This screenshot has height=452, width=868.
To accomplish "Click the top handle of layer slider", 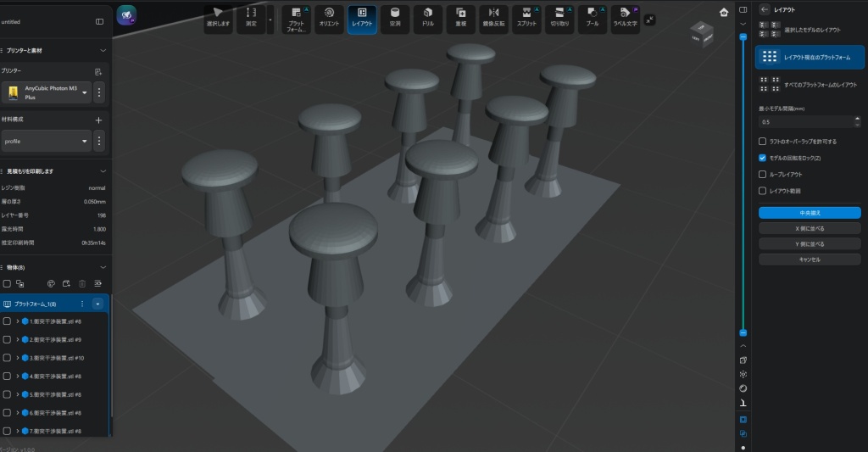I will pyautogui.click(x=743, y=37).
